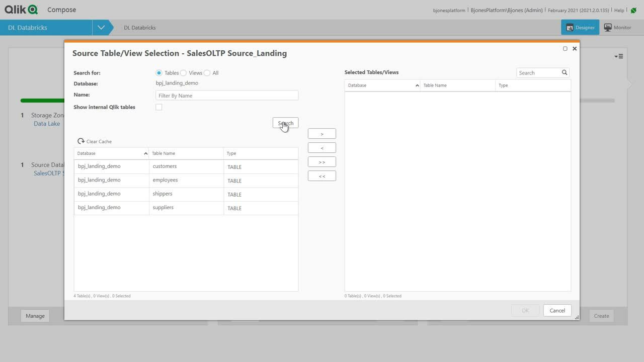Select the Tables radio button
This screenshot has width=644, height=362.
click(x=159, y=73)
